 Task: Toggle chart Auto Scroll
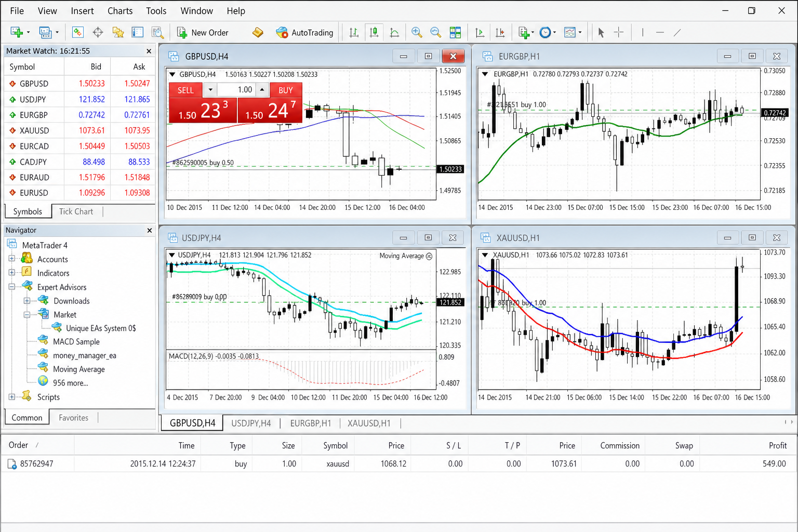coord(480,33)
